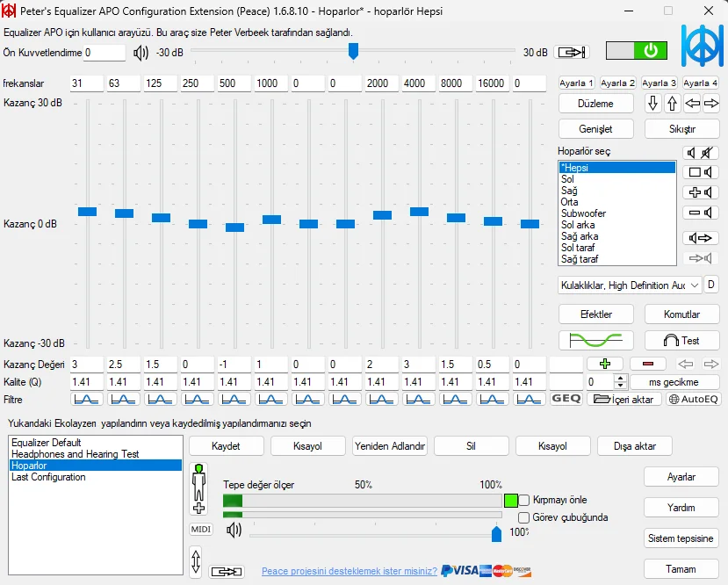Click the pre-amplification slider handle

tap(353, 51)
